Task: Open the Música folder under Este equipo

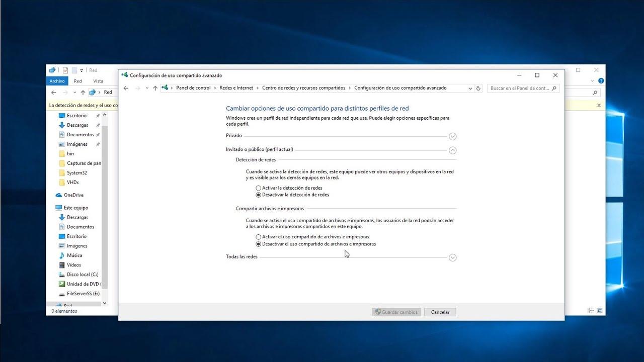Action: (x=74, y=255)
